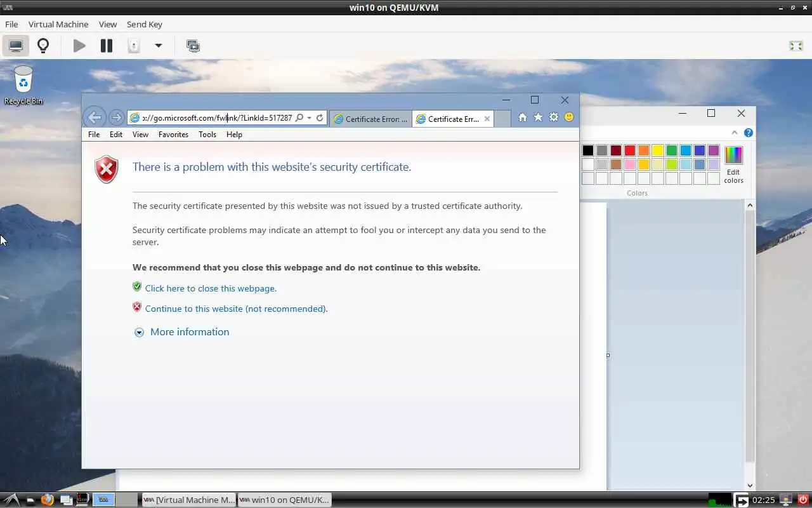Open the host start menu icon
The image size is (812, 508).
coord(12,500)
